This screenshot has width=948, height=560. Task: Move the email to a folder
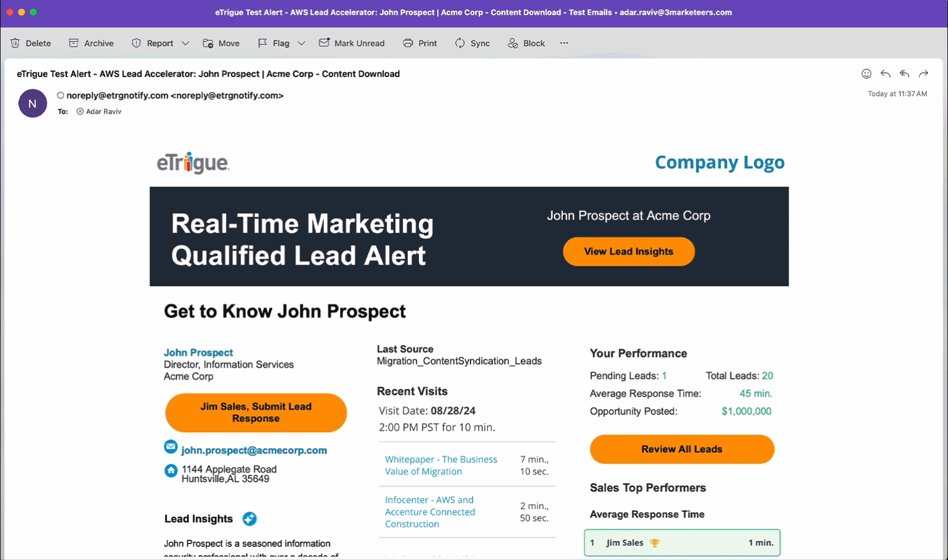pos(221,43)
